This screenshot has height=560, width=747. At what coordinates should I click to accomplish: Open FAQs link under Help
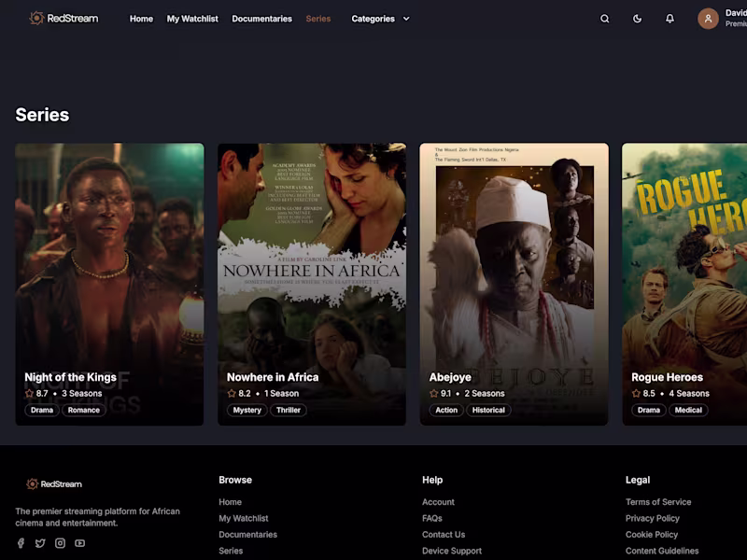432,518
